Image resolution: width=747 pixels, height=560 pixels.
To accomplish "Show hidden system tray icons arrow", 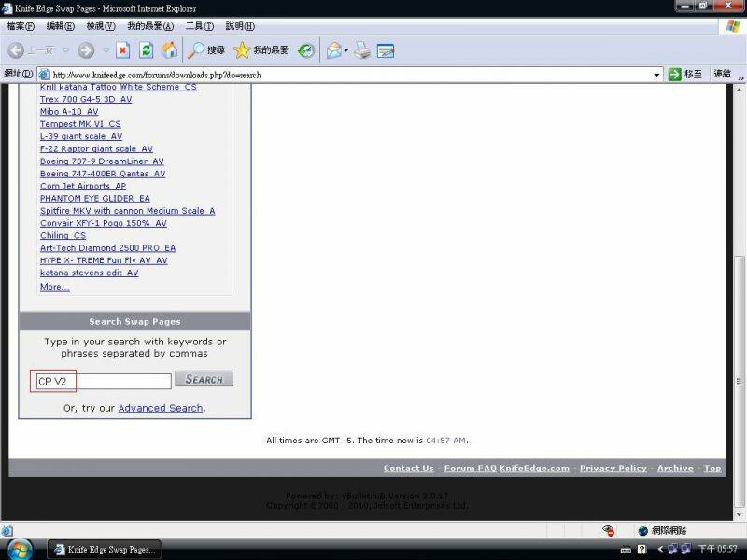I will pos(660,549).
